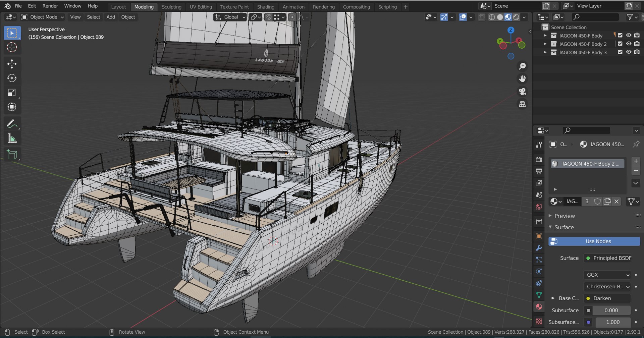Pick the Annotate pencil tool

[x=12, y=124]
